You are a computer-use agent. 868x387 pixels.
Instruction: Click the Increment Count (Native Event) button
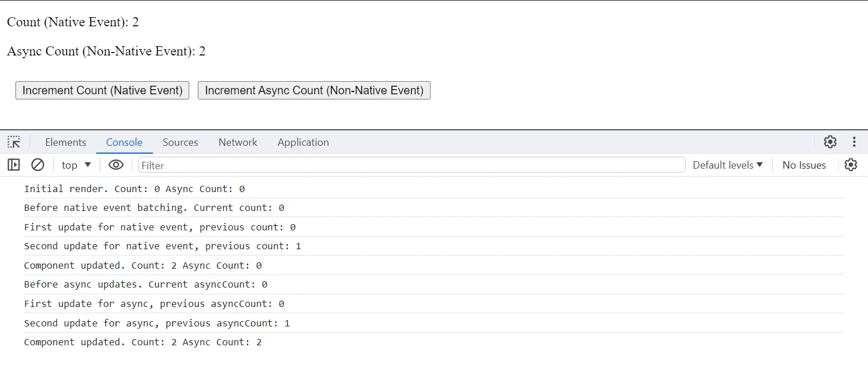coord(102,90)
